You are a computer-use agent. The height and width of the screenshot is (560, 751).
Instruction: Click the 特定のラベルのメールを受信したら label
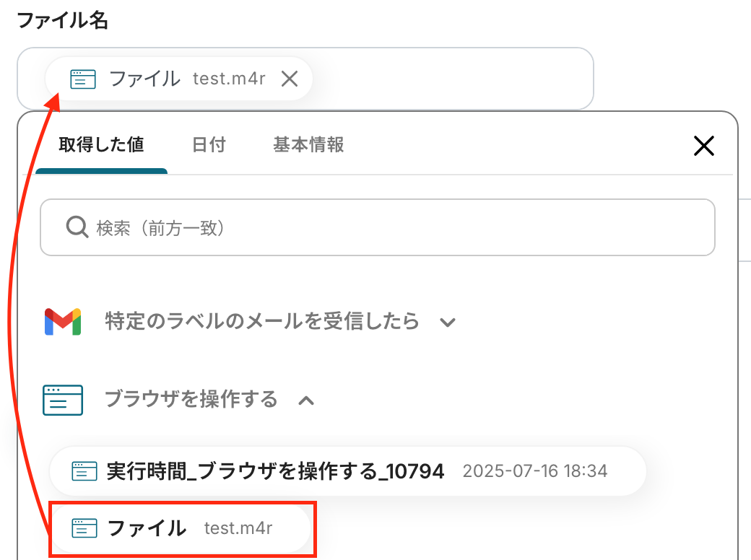pyautogui.click(x=261, y=321)
